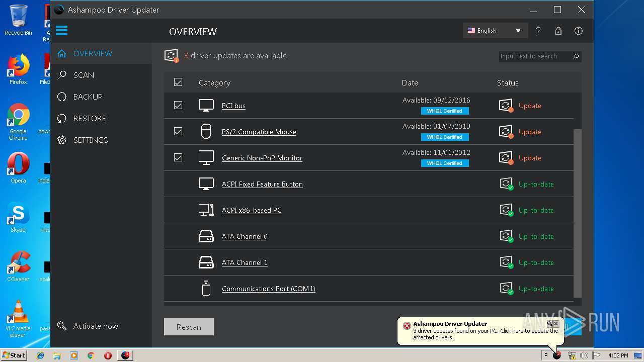Screen dimensions: 644x362
Task: Open SETTINGS in sidebar
Action: [101, 140]
